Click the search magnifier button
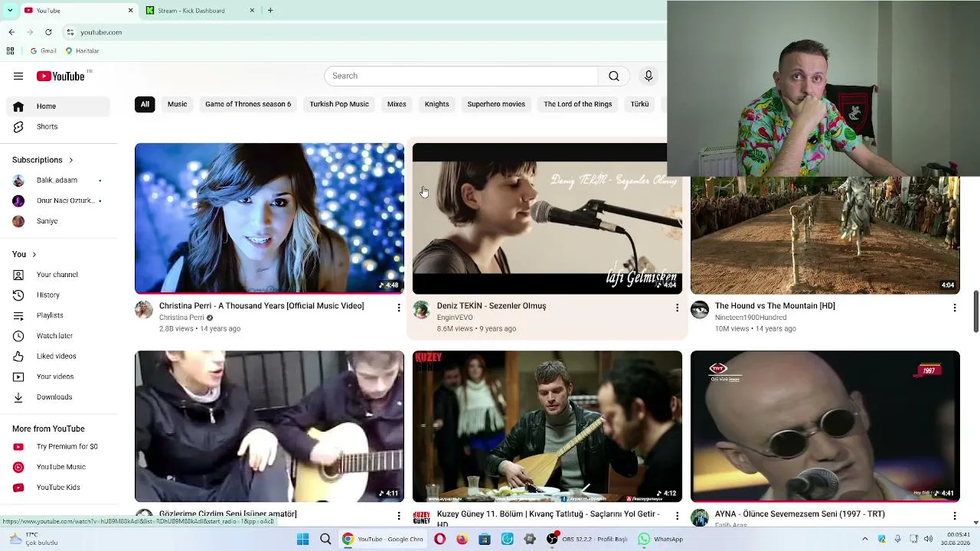The width and height of the screenshot is (980, 551). pyautogui.click(x=614, y=76)
